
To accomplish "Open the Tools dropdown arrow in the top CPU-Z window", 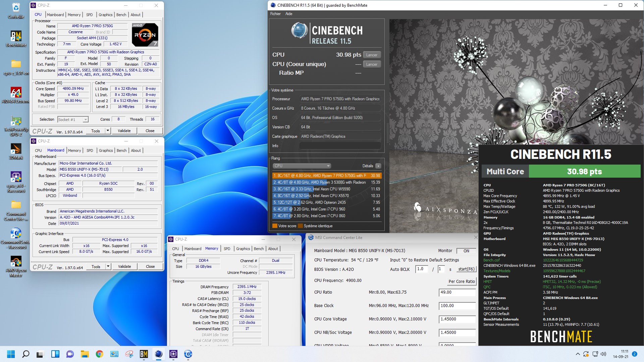I will (x=108, y=131).
